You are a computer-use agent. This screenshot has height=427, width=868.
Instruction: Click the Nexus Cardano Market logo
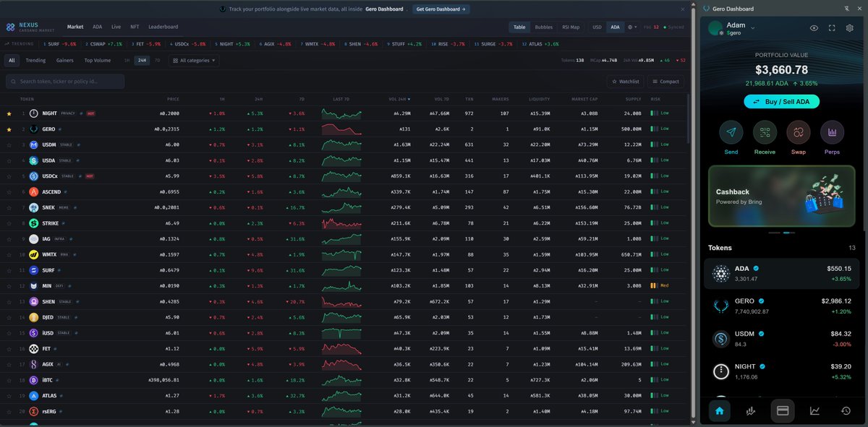click(31, 27)
